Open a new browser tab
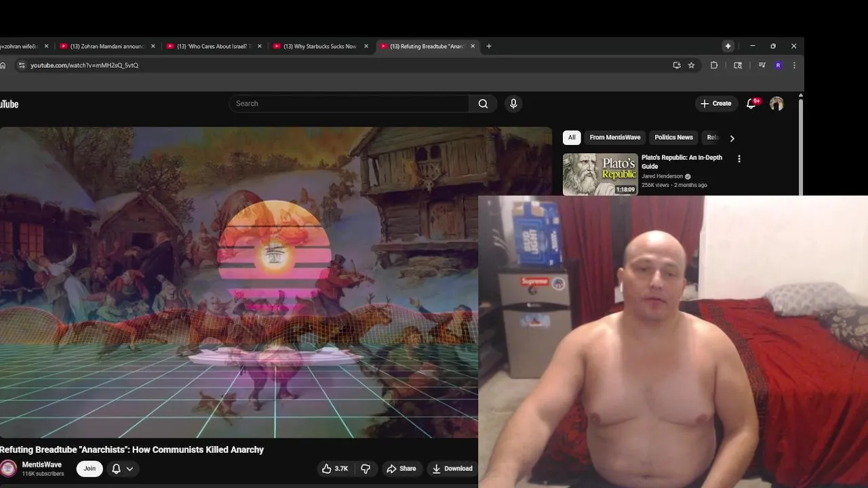This screenshot has width=868, height=488. coord(489,46)
